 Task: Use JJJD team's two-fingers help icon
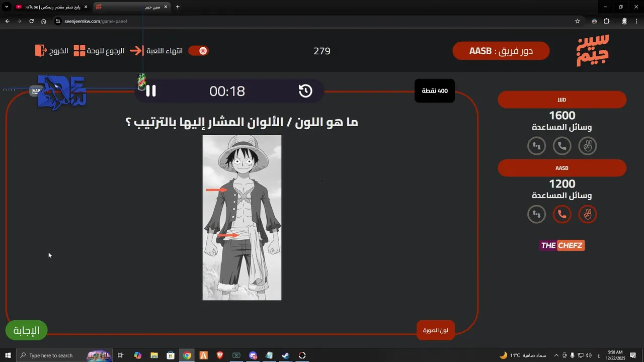tap(587, 146)
